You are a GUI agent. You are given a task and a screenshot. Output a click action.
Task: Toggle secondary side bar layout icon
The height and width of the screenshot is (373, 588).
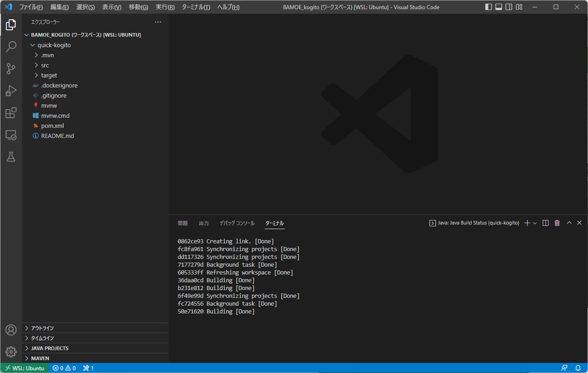(x=509, y=7)
